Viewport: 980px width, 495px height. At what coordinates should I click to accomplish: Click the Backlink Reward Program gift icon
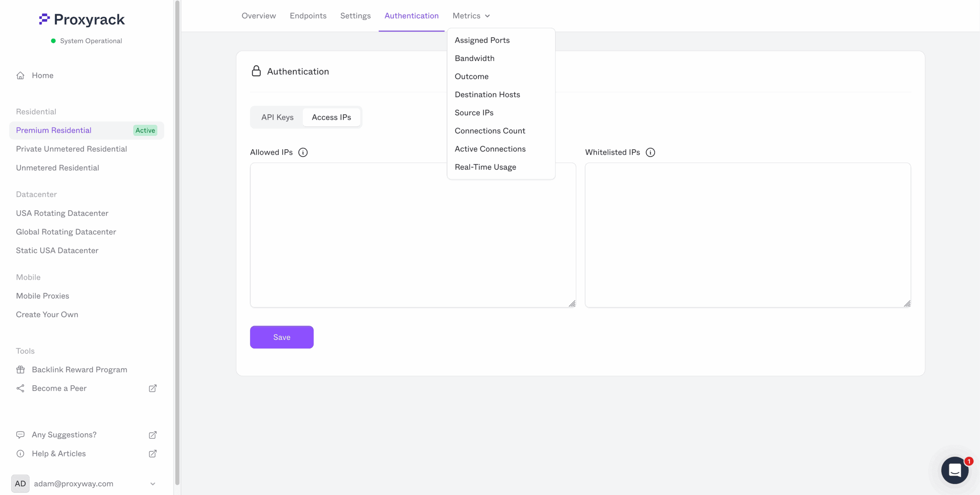pyautogui.click(x=20, y=369)
